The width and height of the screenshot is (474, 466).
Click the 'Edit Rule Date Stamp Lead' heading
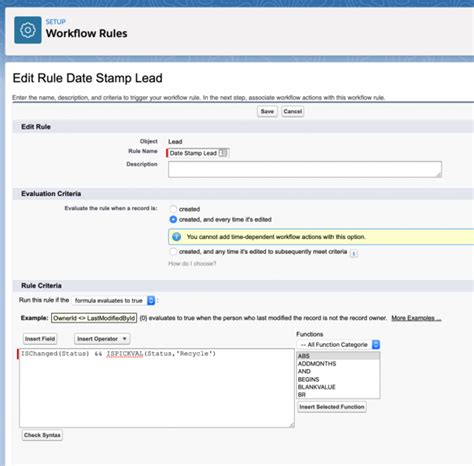88,78
